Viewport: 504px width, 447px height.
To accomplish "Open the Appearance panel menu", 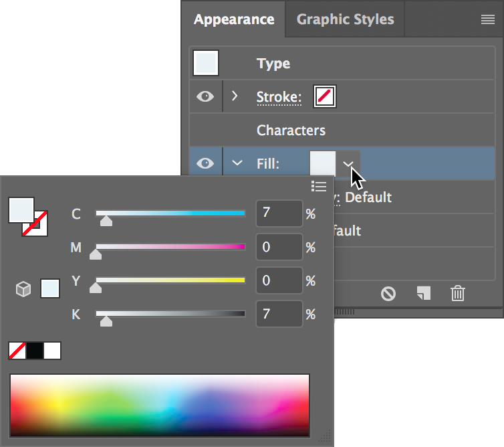I will pyautogui.click(x=487, y=20).
